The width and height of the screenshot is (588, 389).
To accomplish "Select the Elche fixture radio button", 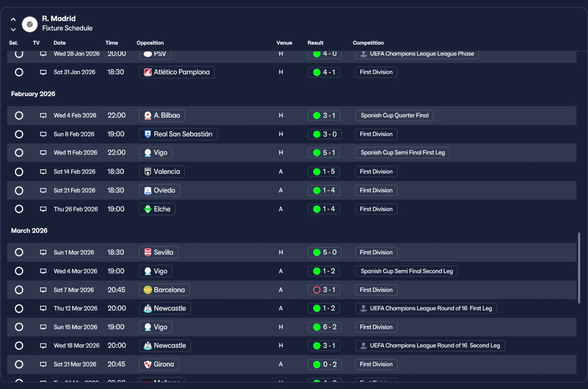I will (19, 209).
